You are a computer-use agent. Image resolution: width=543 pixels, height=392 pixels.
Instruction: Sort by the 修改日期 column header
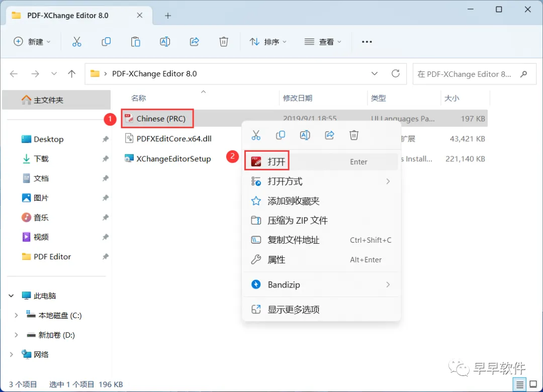tap(298, 99)
